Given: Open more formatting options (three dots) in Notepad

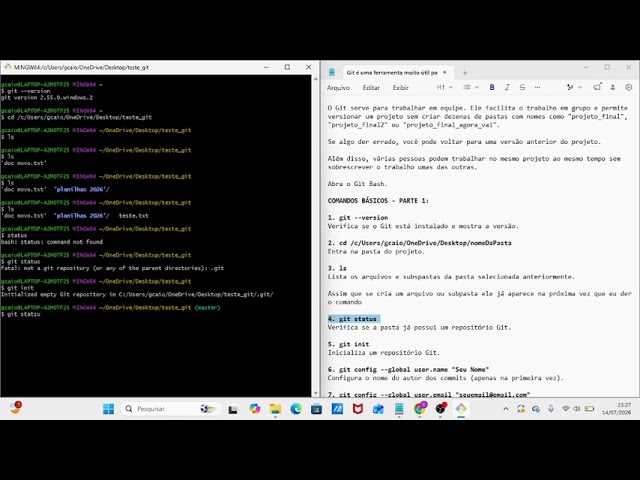Looking at the screenshot, I should pyautogui.click(x=537, y=87).
